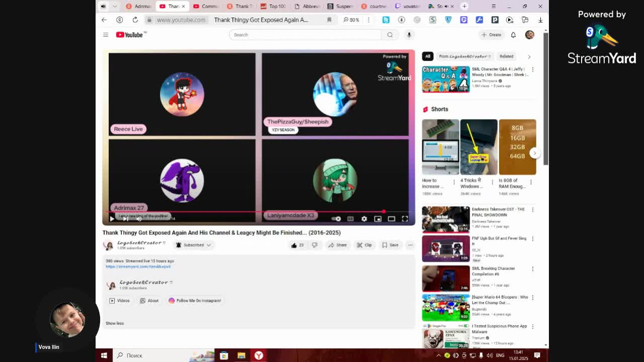Screen dimensions: 644x362
Task: Collapse description with Show less
Action: click(115, 323)
